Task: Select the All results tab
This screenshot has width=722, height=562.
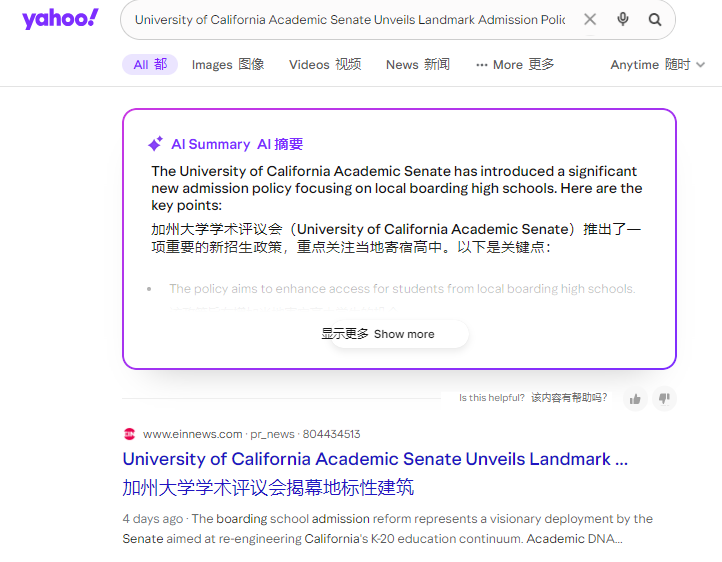Action: pyautogui.click(x=150, y=64)
